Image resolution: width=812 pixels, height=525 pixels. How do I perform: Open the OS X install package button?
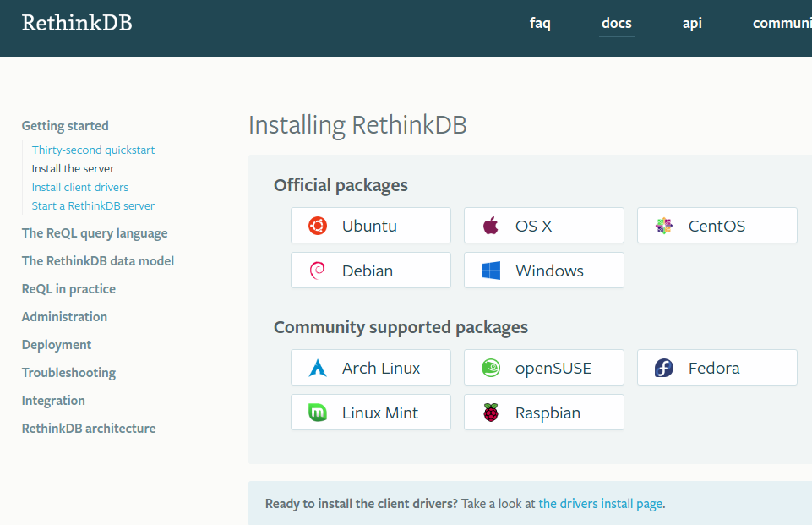pos(544,226)
